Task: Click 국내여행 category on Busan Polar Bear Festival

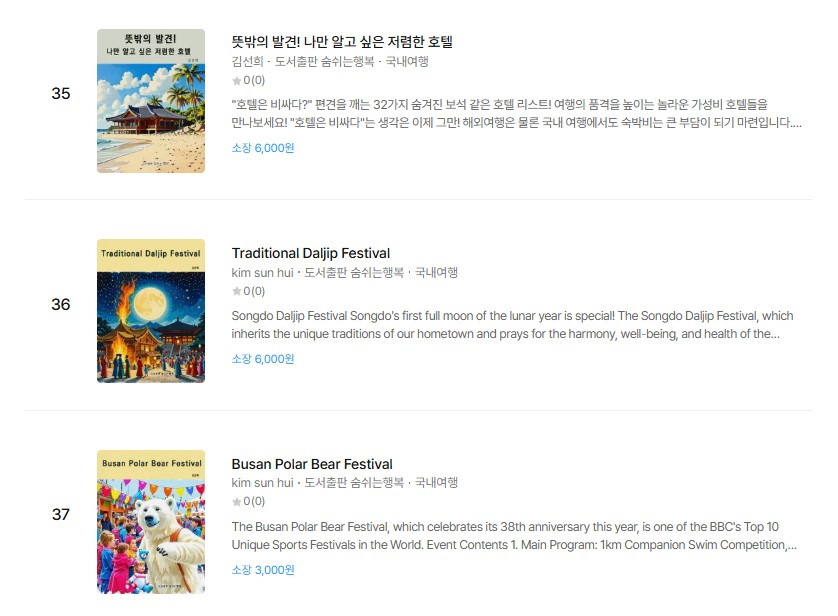Action: tap(437, 482)
